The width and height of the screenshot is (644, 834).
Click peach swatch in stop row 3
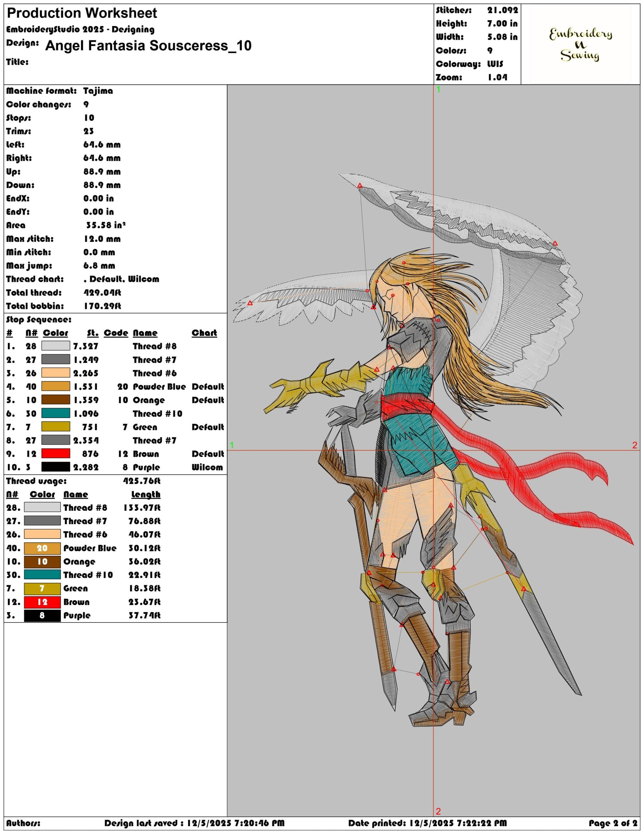click(56, 373)
